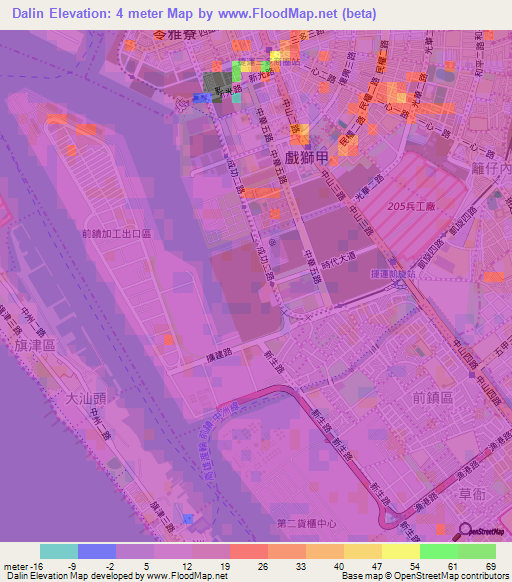Click the yellow 54 meter legend swatch
The image size is (512, 582).
tap(401, 551)
